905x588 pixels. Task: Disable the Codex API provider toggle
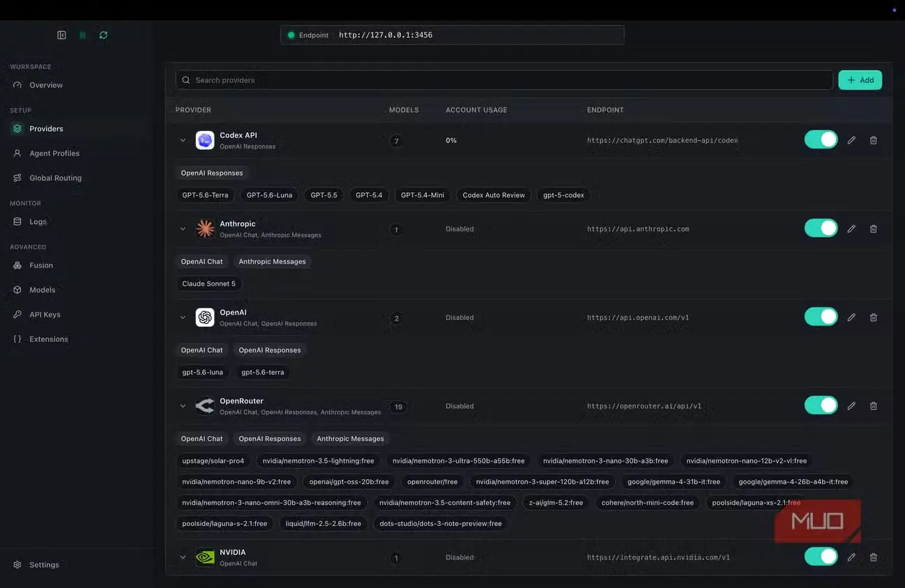coord(821,139)
